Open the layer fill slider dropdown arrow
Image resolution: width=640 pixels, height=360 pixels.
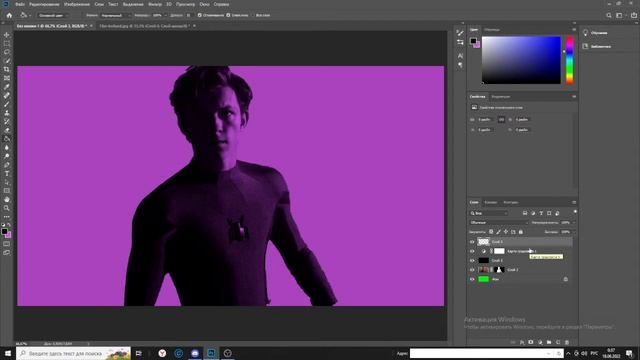[x=573, y=232]
